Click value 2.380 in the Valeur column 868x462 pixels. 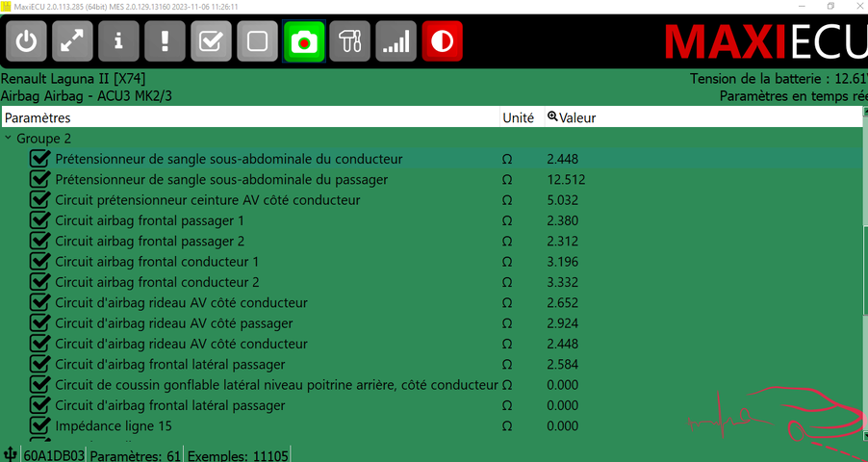pyautogui.click(x=562, y=220)
